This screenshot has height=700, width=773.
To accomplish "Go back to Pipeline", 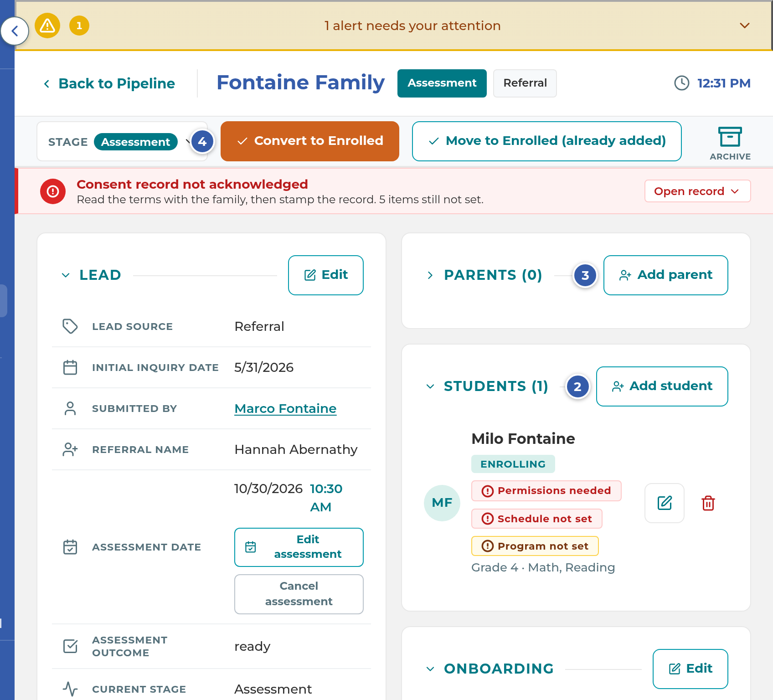I will coord(109,83).
